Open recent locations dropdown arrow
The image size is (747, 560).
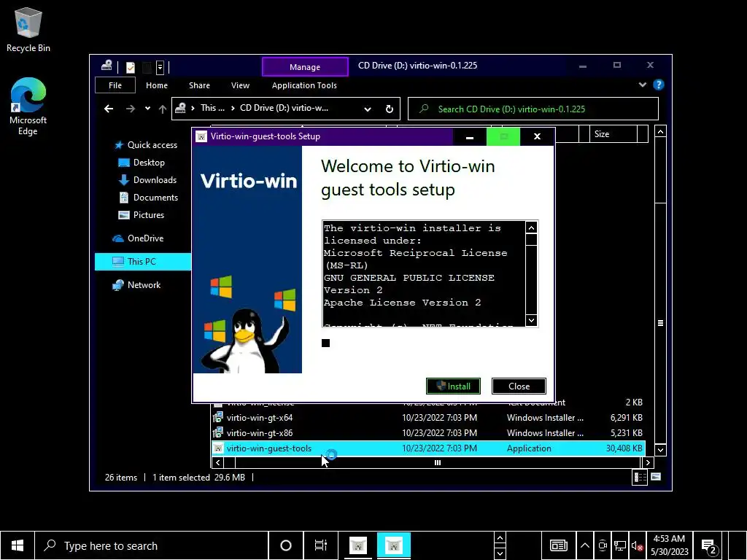(x=147, y=109)
